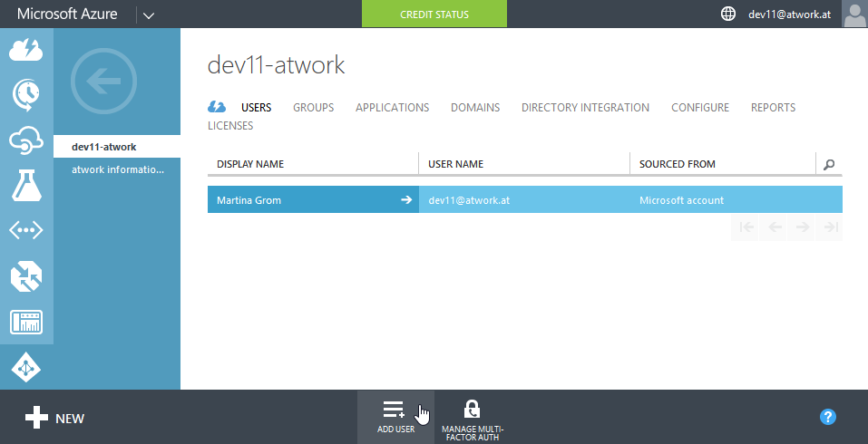
Task: Select the flask icon in sidebar
Action: click(26, 185)
